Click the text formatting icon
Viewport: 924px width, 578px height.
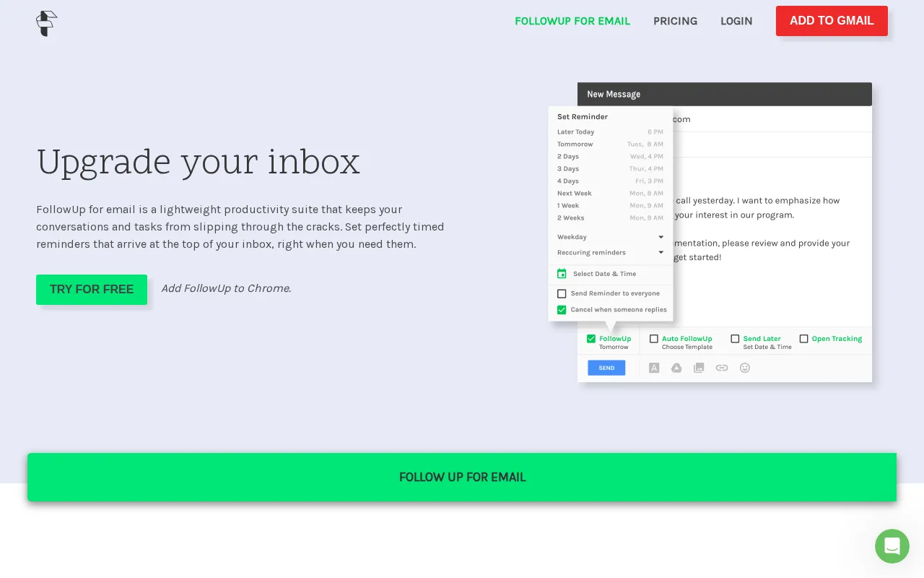pos(654,368)
